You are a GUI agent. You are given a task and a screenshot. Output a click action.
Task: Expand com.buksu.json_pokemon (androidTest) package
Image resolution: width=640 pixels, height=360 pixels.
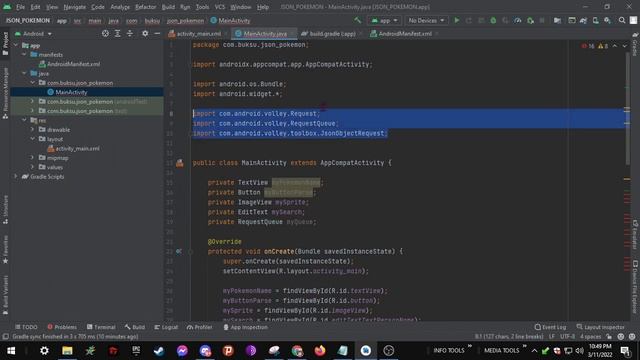point(33,102)
